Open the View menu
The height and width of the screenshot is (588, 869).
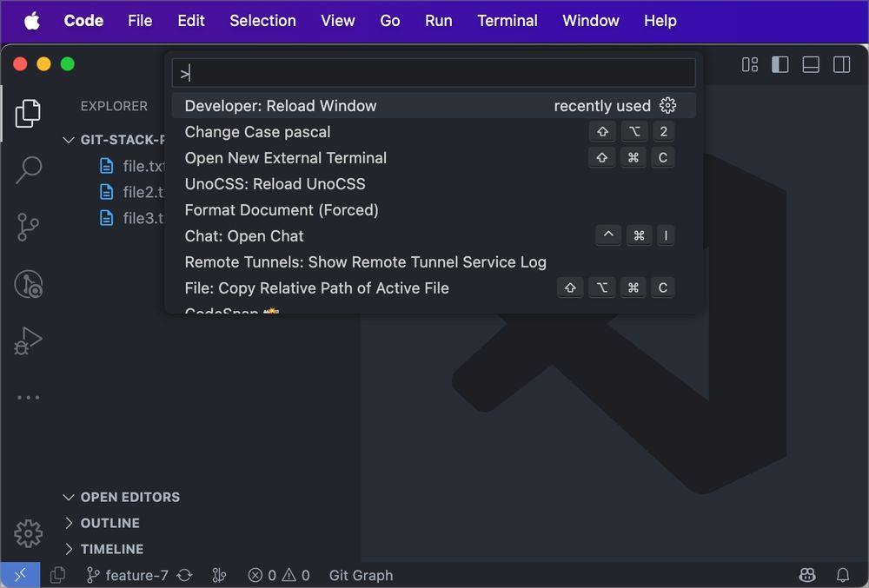[x=337, y=21]
